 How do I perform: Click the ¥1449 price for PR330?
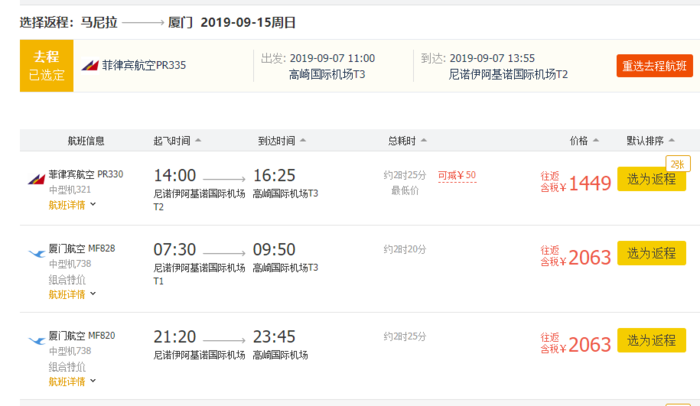589,183
